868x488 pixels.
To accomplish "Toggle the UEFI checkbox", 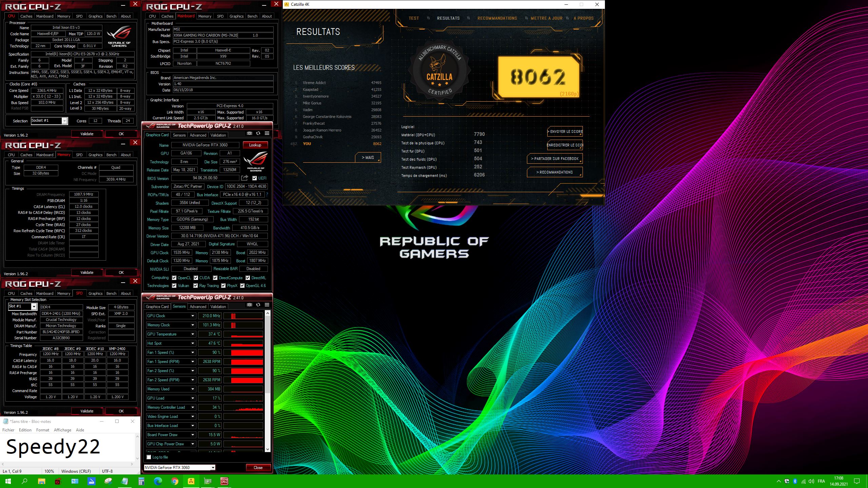I will click(x=254, y=178).
